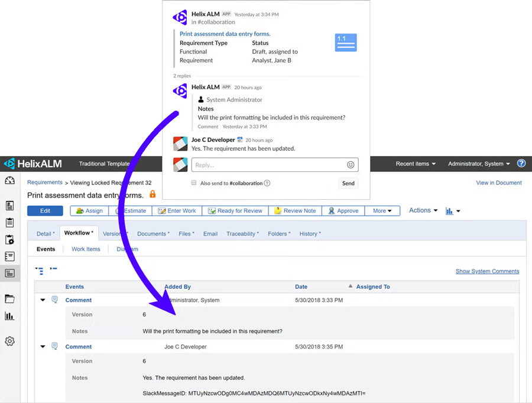Click the expand-all events icon above the list
Image resolution: width=532 pixels, height=403 pixels.
(40, 269)
